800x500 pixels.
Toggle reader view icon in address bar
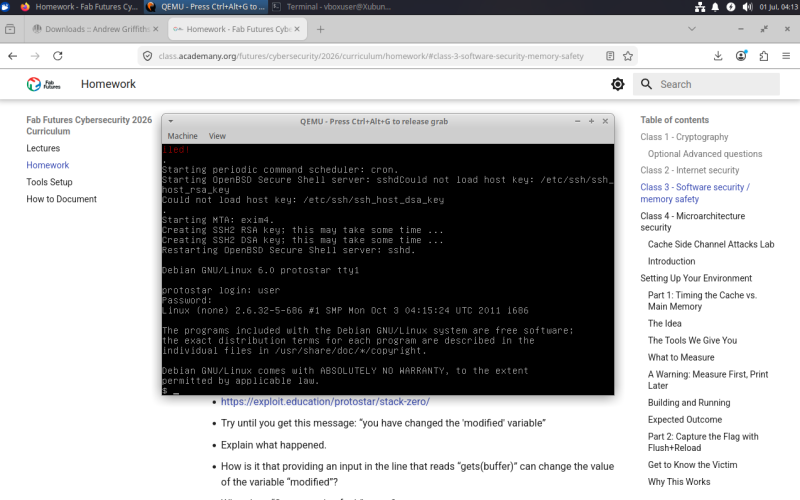[610, 56]
